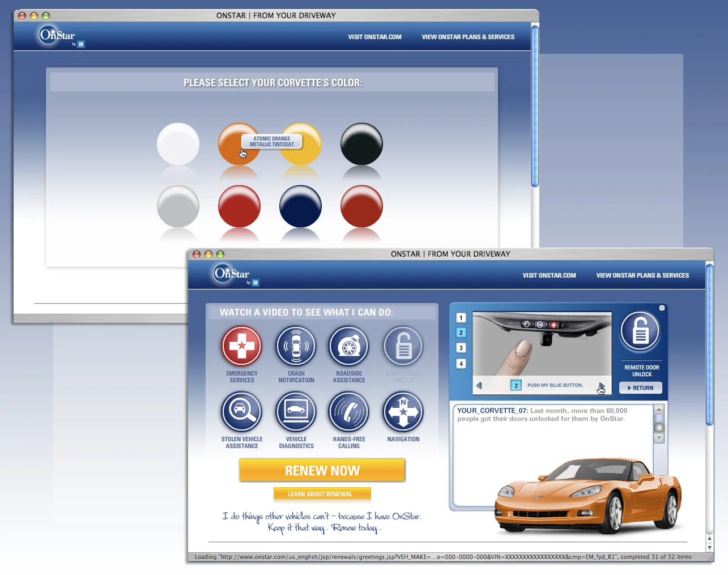Image resolution: width=728 pixels, height=575 pixels.
Task: Click the back window's blue vertical scroll bar
Action: [x=535, y=106]
